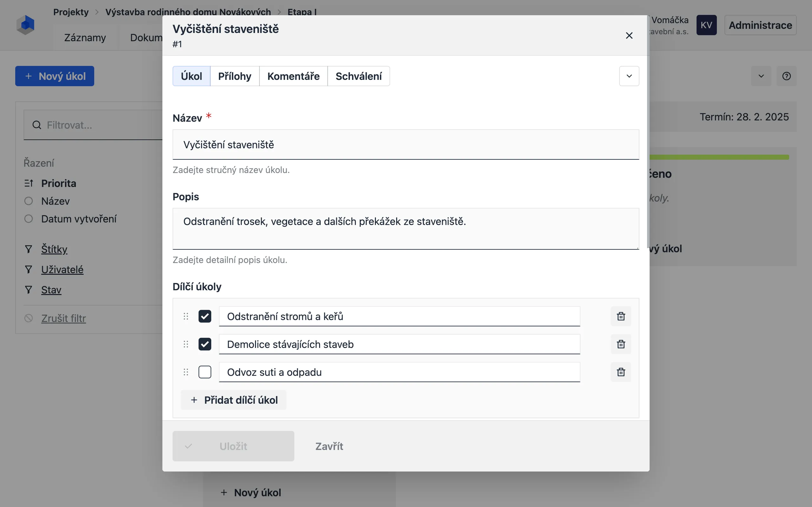This screenshot has width=812, height=507.
Task: Delete the 'Odstranění stromů a keřů' subtask
Action: coord(621,316)
